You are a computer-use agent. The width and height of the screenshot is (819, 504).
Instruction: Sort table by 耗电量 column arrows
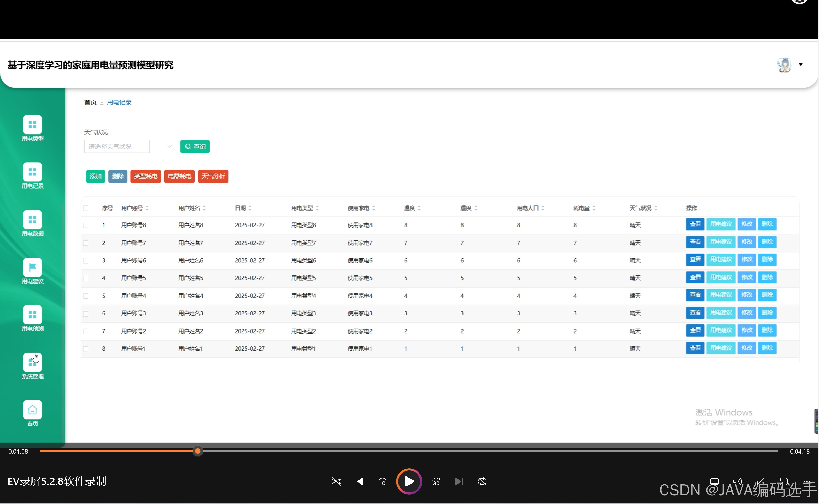tap(594, 208)
